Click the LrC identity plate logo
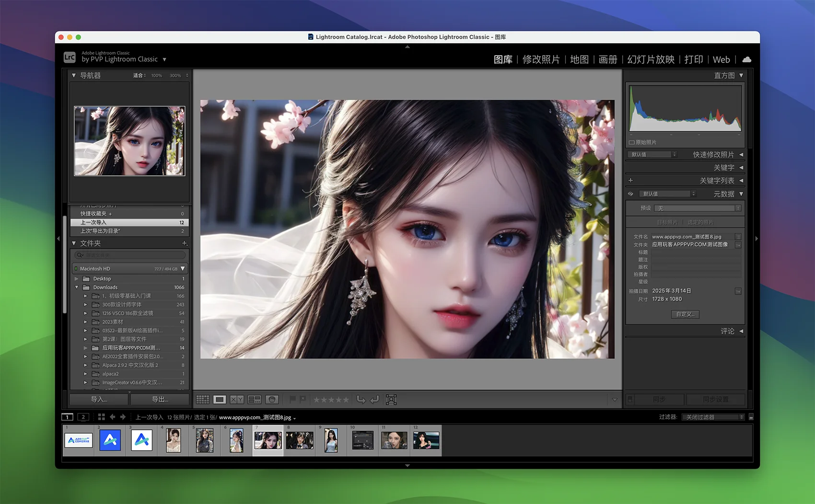 click(70, 57)
